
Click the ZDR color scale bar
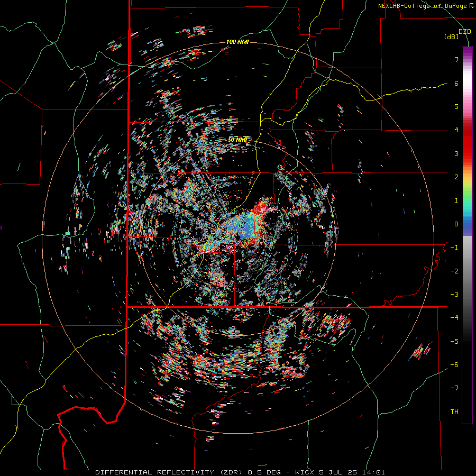pos(467,235)
